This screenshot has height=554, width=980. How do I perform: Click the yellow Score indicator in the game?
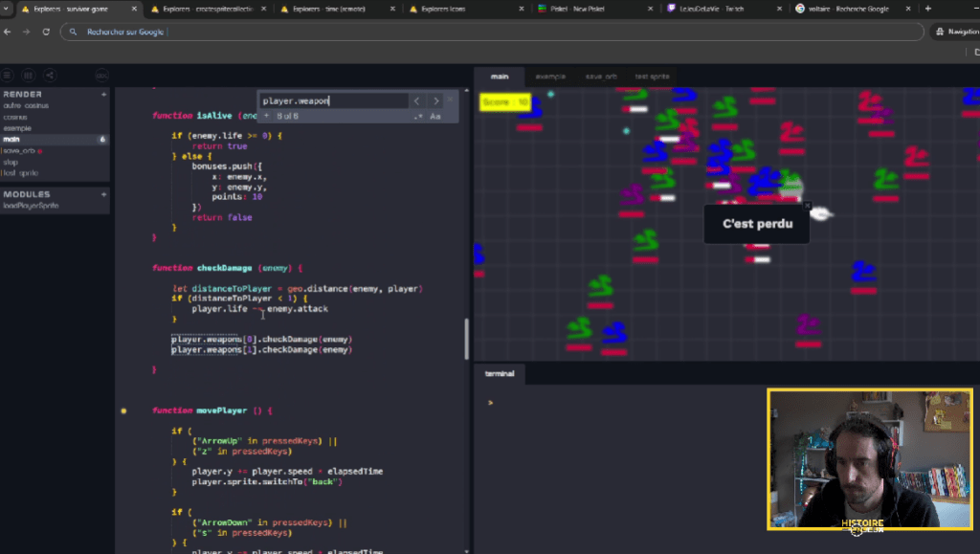(x=504, y=101)
